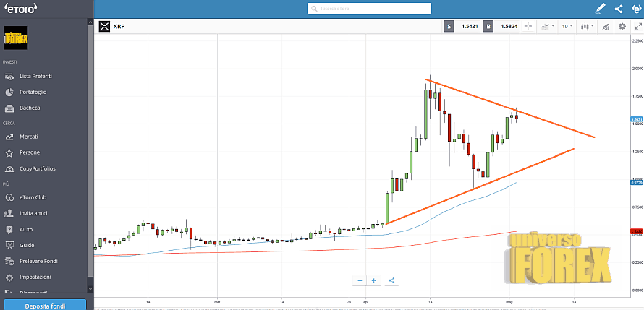This screenshot has width=644, height=310.
Task: Click the B buy price button
Action: click(x=488, y=26)
